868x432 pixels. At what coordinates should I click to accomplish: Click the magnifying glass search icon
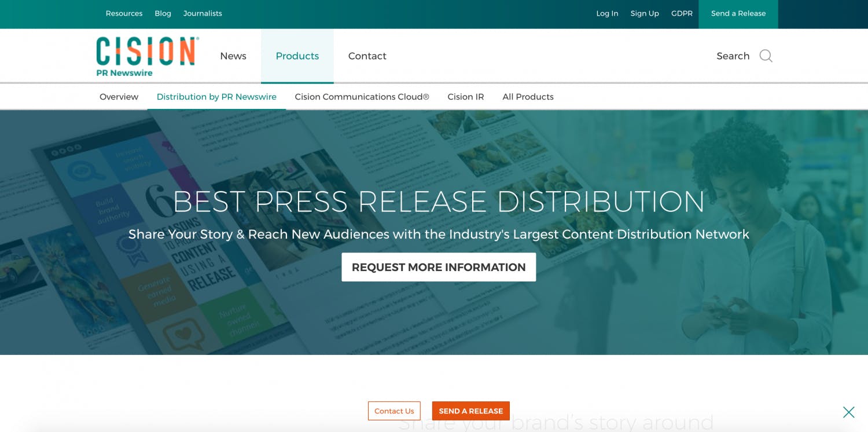766,56
